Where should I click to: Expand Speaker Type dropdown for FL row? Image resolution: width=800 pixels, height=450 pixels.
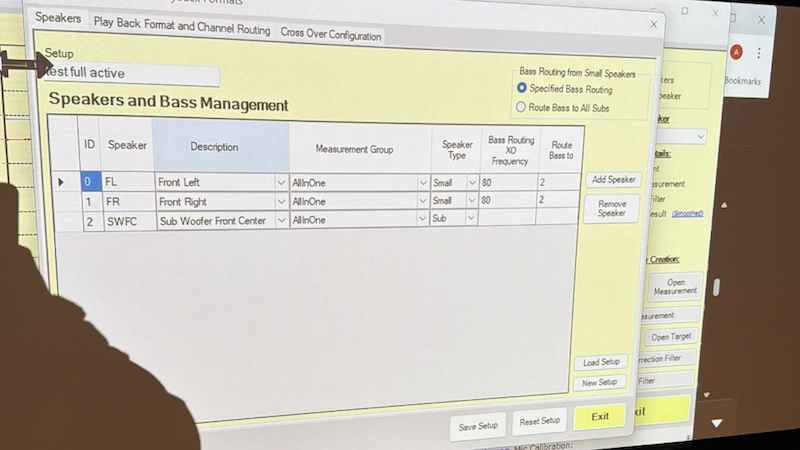[x=471, y=184]
